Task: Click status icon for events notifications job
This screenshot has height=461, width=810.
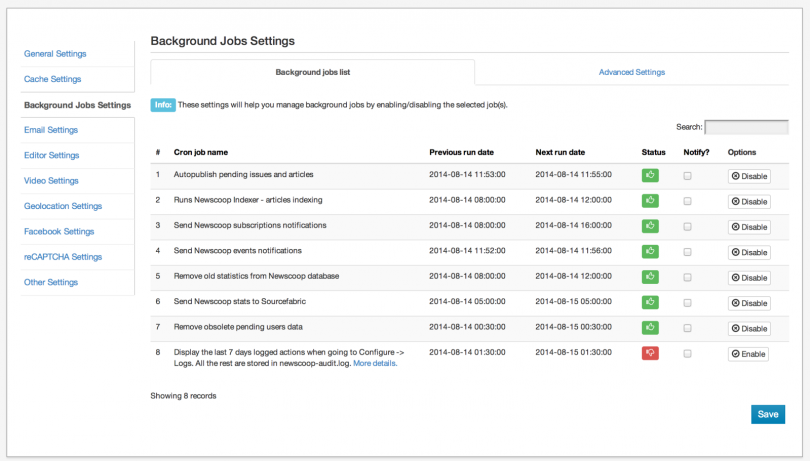Action: click(x=650, y=251)
